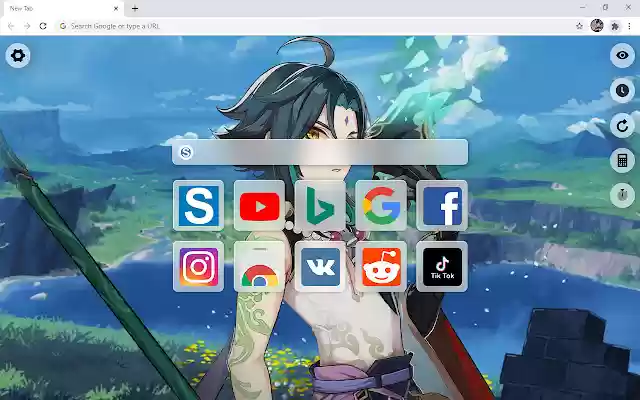This screenshot has height=400, width=640.
Task: Toggle the eye visibility button
Action: coord(622,55)
